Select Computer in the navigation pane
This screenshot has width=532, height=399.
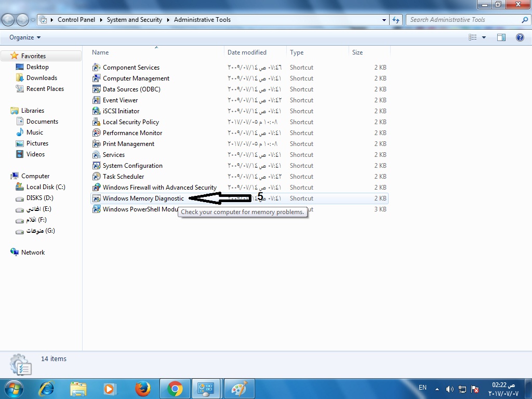[x=35, y=176]
